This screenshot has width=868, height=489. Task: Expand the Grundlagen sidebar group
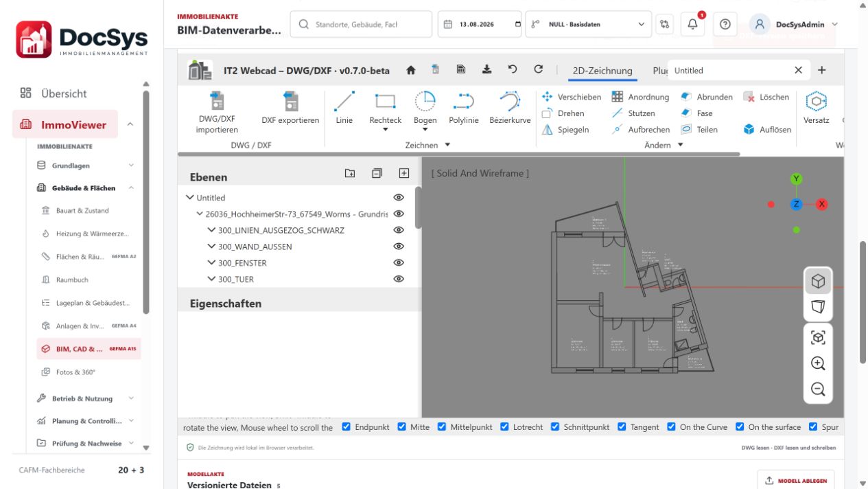pos(85,166)
